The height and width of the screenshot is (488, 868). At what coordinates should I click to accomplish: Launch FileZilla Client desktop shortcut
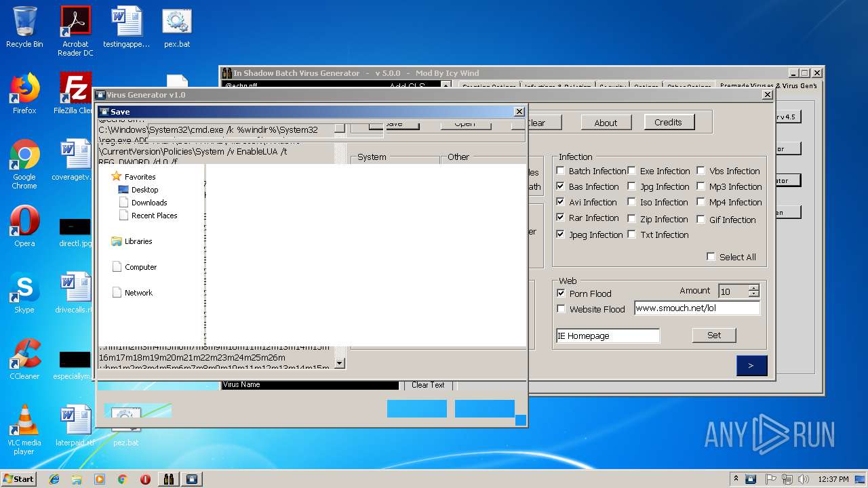[75, 94]
